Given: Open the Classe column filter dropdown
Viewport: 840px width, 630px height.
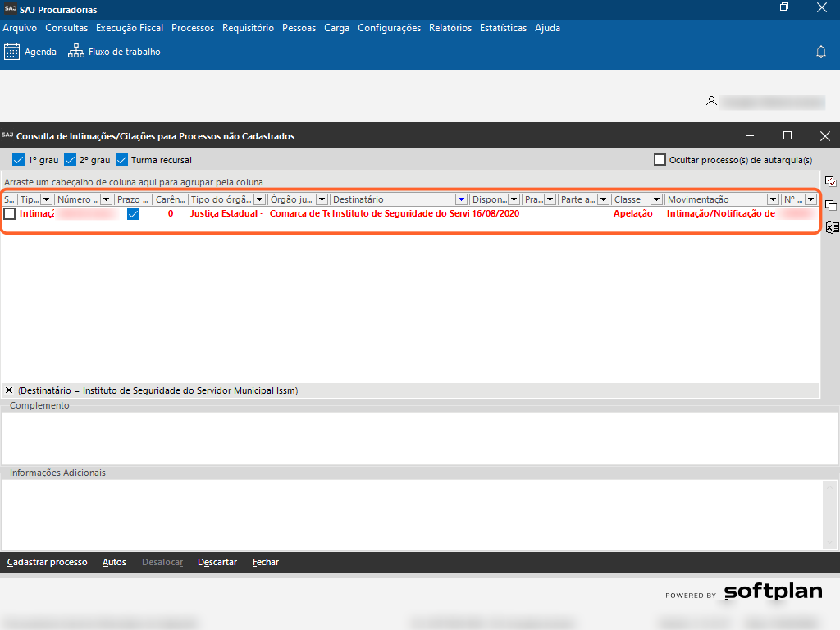Looking at the screenshot, I should (656, 199).
